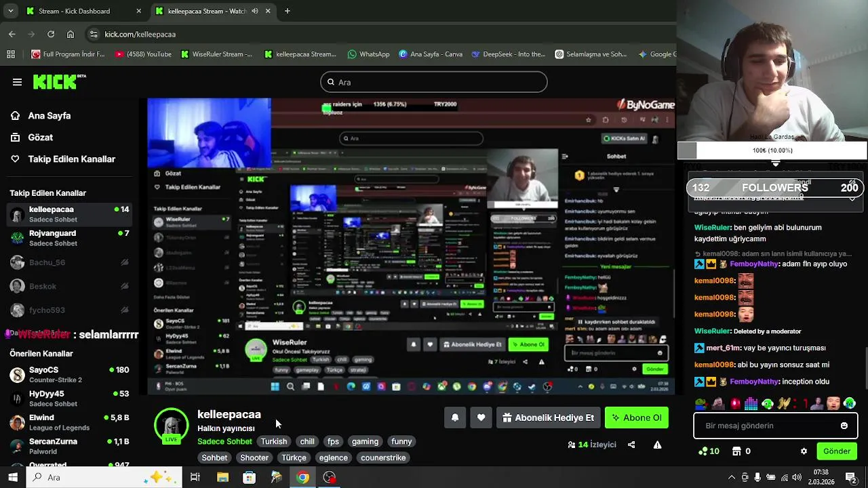This screenshot has width=868, height=488.
Task: Click the address bar URL
Action: (x=140, y=34)
